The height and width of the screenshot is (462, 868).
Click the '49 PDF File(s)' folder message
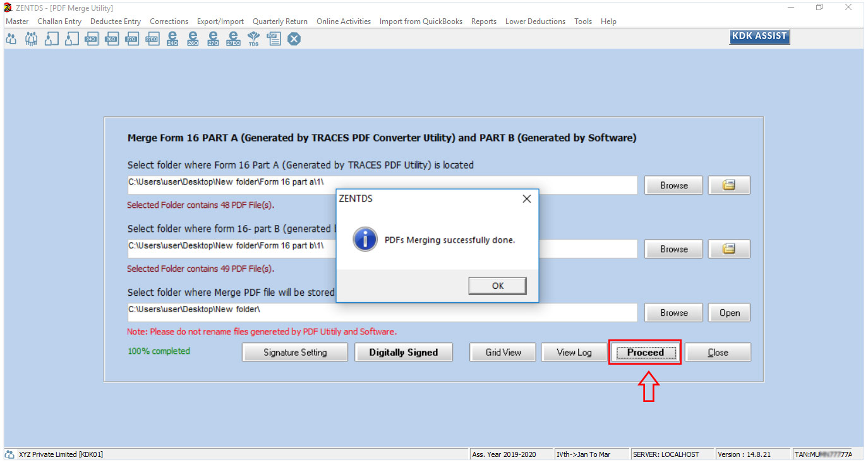pyautogui.click(x=201, y=269)
